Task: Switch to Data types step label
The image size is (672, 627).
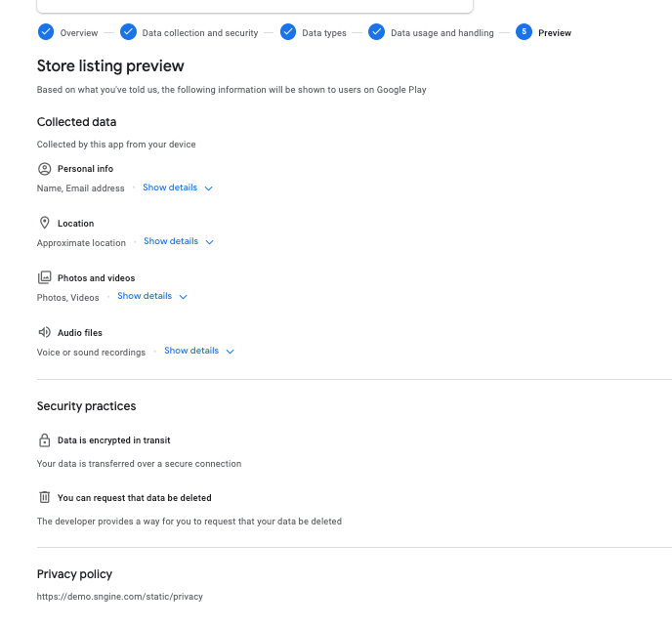Action: tap(324, 33)
